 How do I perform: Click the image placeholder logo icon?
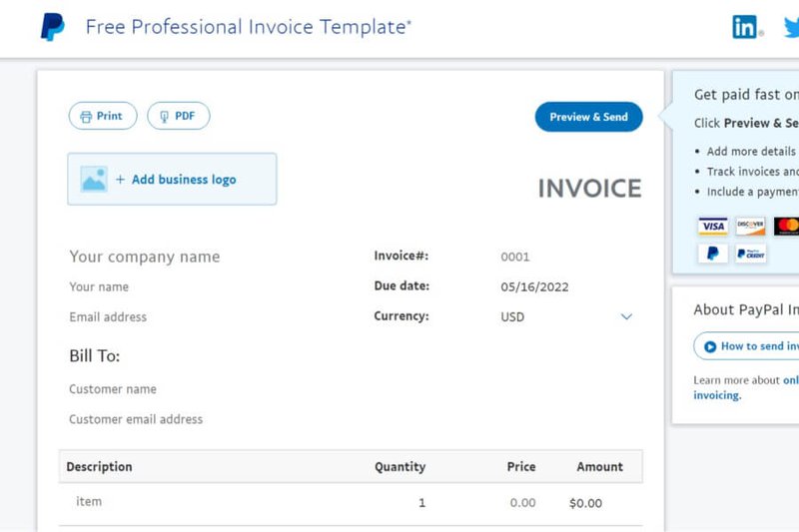[94, 180]
